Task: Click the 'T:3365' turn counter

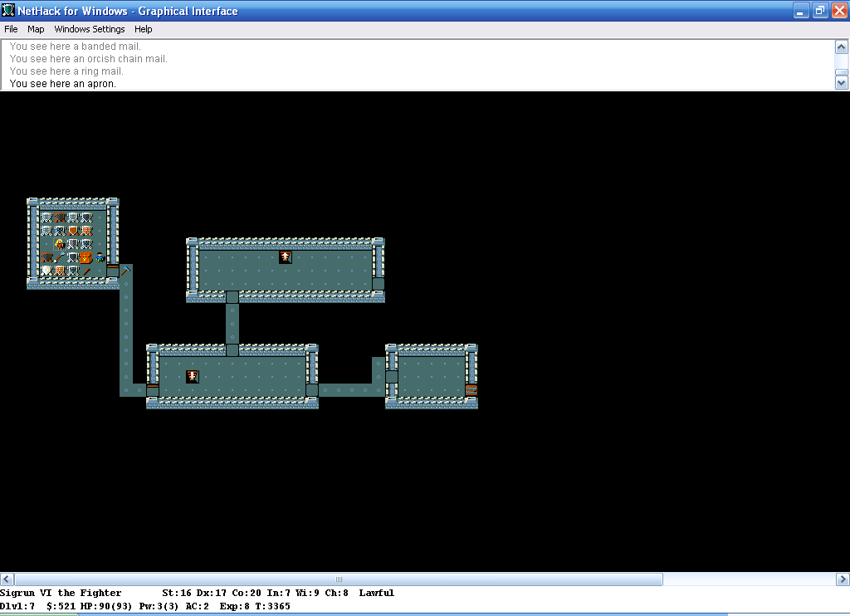Action: (x=271, y=606)
